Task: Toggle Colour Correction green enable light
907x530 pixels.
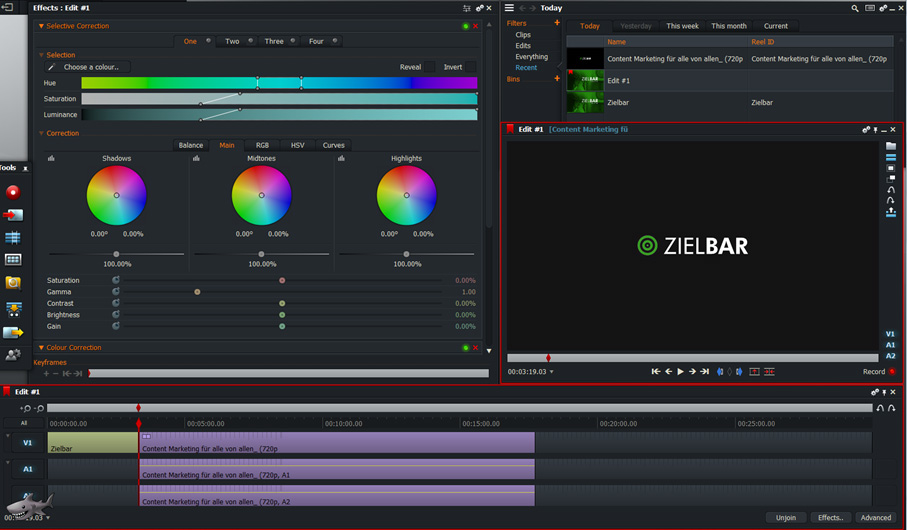Action: 466,348
